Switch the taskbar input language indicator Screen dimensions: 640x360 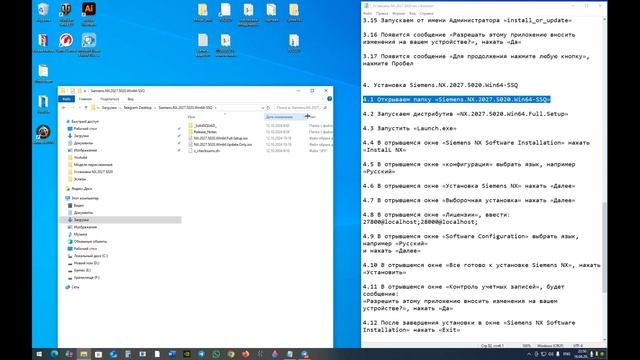567,354
